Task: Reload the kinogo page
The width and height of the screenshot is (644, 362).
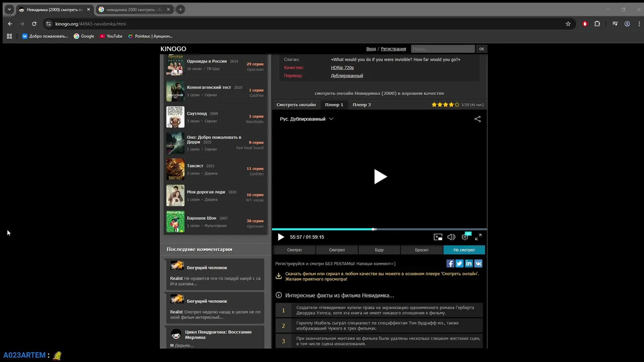Action: pyautogui.click(x=34, y=24)
